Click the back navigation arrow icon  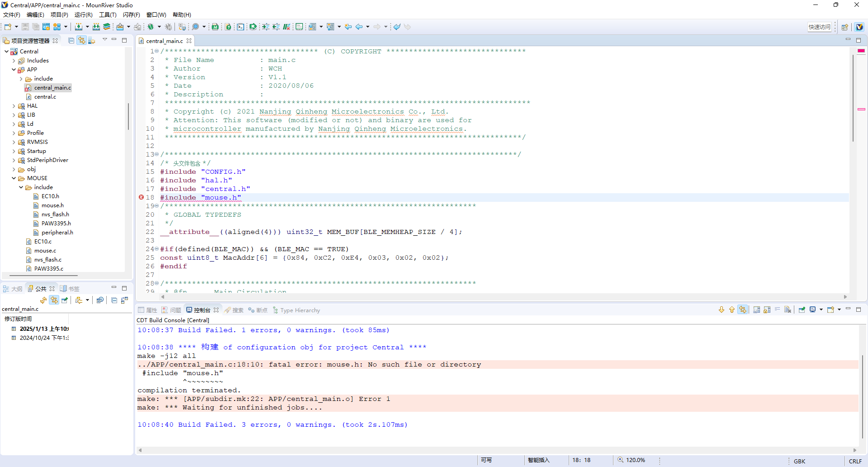coord(359,27)
